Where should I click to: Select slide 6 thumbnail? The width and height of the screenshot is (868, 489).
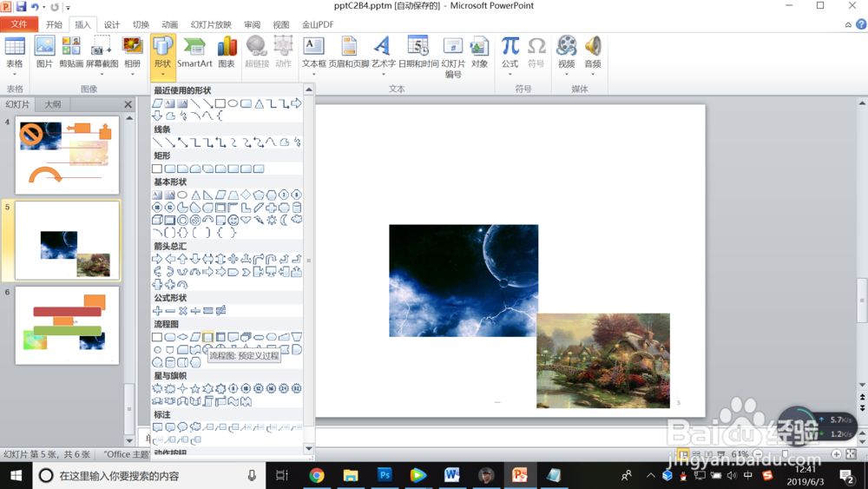[x=67, y=325]
